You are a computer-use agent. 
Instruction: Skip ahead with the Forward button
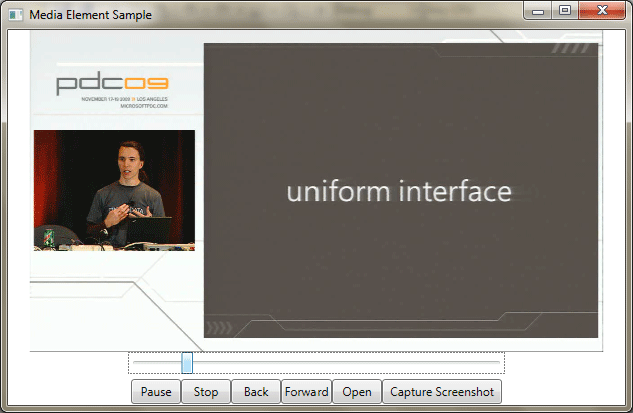click(306, 392)
